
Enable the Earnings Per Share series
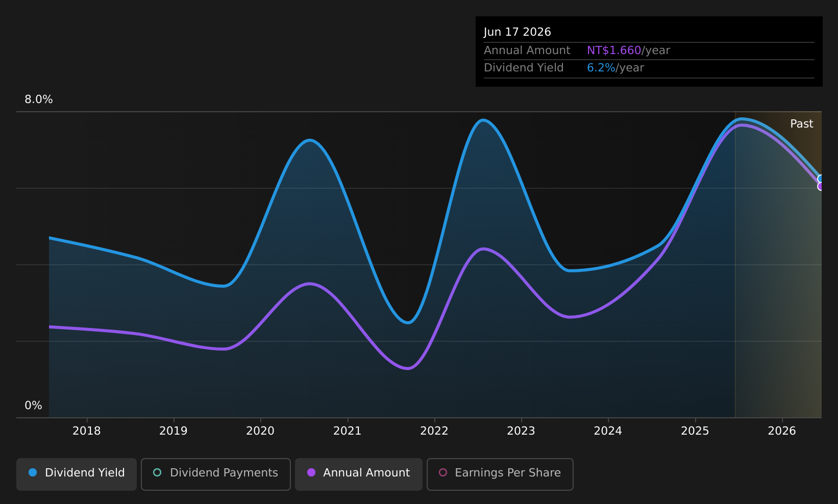500,474
